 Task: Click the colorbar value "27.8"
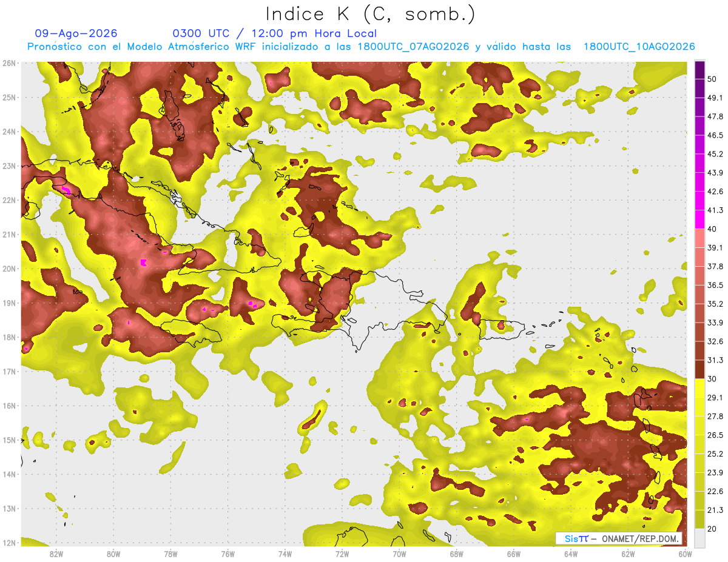[x=715, y=416]
